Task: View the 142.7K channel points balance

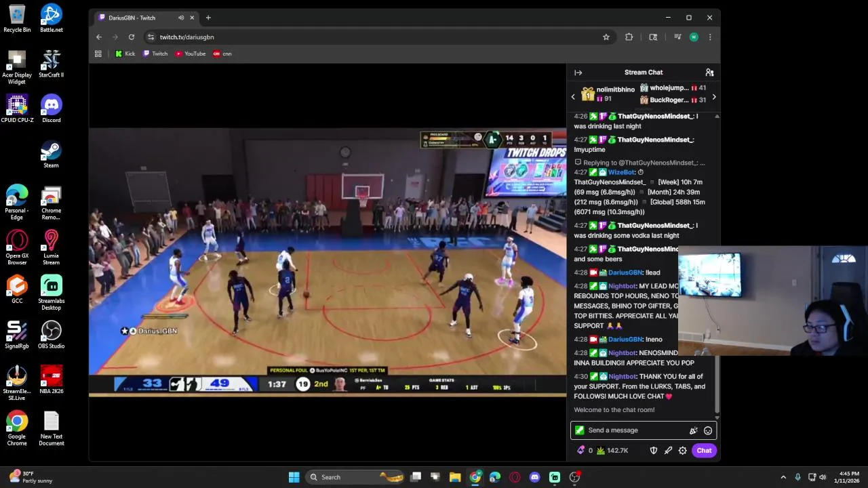Action: (612, 450)
